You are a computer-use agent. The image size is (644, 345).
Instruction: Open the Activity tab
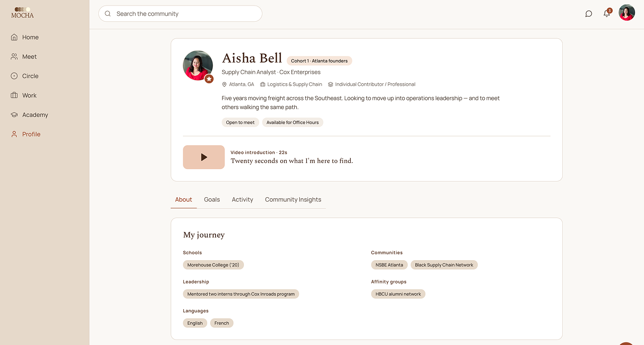(242, 200)
